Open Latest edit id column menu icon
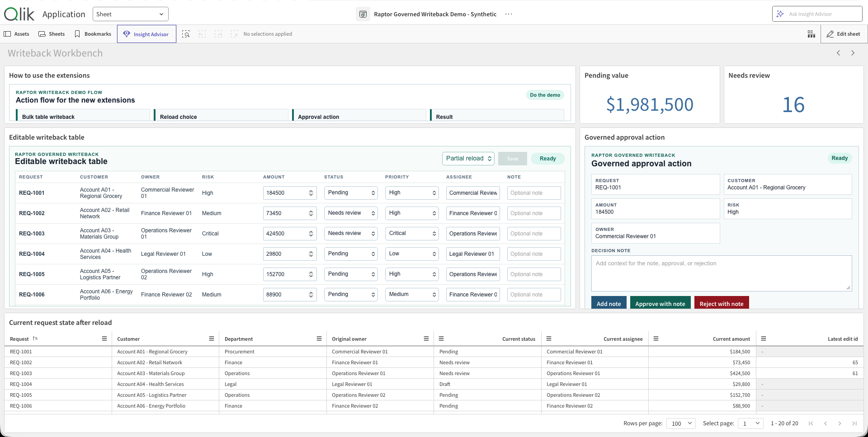The height and width of the screenshot is (437, 868). 764,338
